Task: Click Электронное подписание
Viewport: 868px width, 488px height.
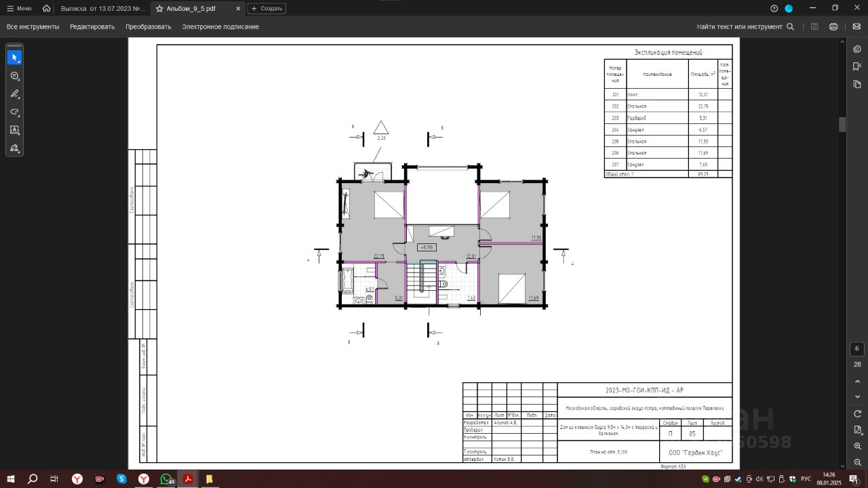Action: [x=220, y=27]
